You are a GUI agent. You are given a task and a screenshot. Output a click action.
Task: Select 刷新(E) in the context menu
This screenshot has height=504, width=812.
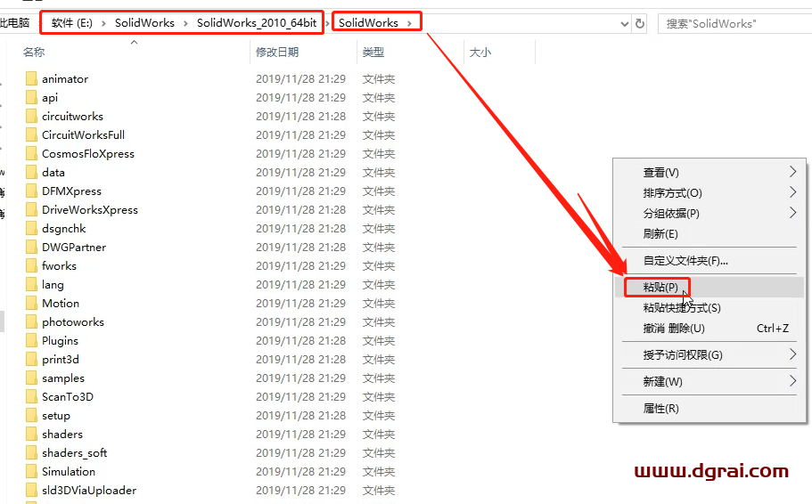709,234
